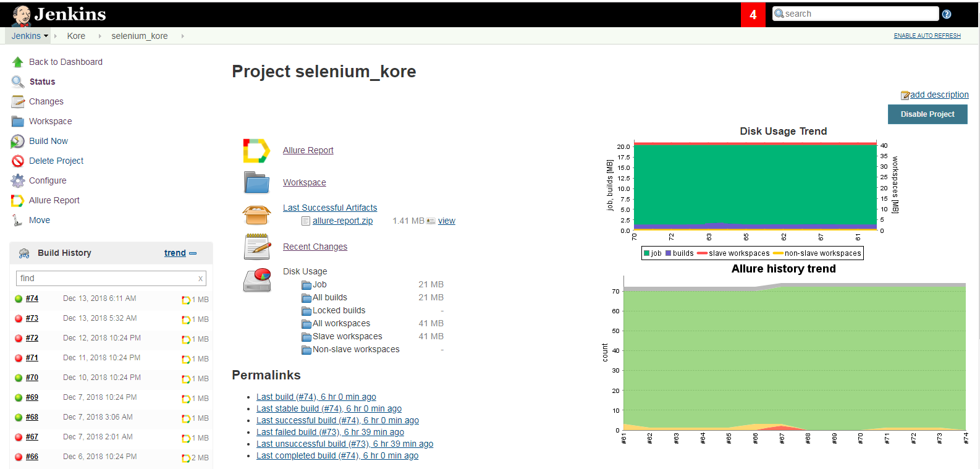Viewport: 980px width, 469px height.
Task: Click green status ball for build #74
Action: coord(19,299)
